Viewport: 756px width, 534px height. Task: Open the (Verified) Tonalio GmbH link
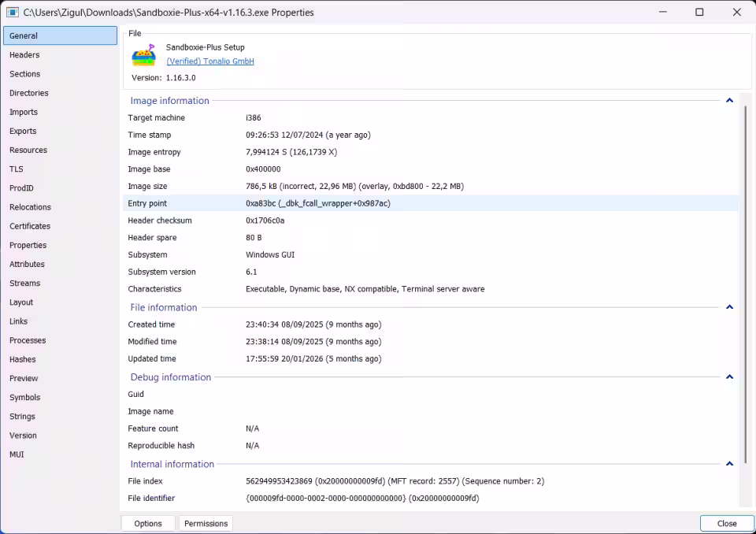pyautogui.click(x=210, y=61)
